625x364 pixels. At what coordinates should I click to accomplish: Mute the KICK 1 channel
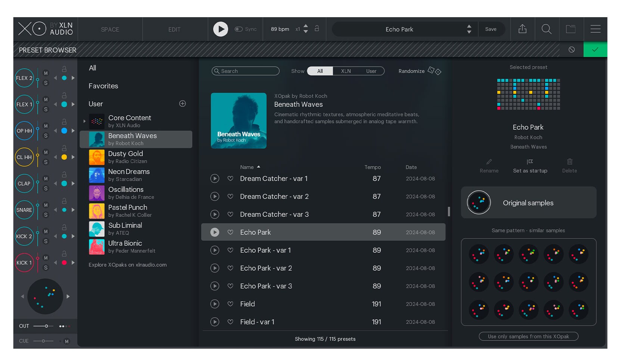point(46,258)
